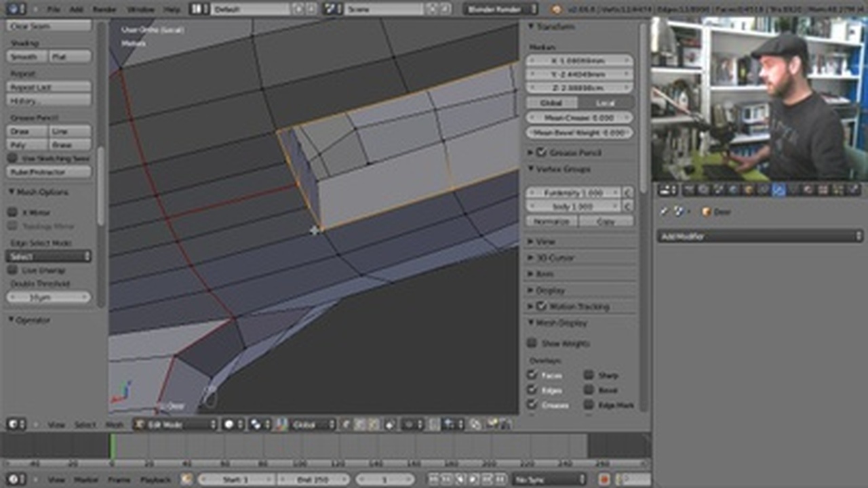
Task: Expand the 3D Cursor panel
Action: pyautogui.click(x=555, y=258)
